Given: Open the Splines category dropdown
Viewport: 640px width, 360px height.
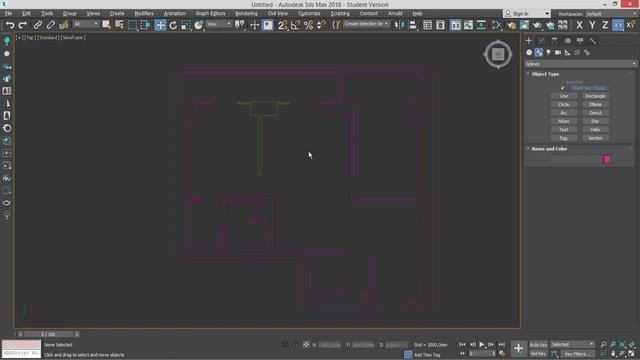Looking at the screenshot, I should (580, 64).
